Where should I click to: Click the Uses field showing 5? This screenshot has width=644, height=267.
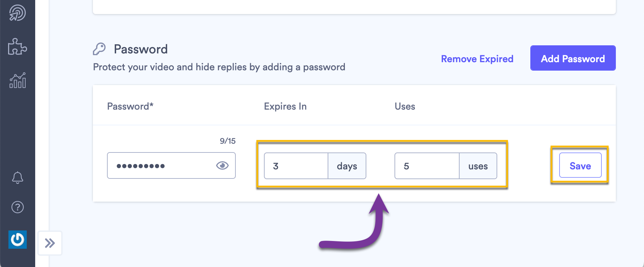point(427,166)
